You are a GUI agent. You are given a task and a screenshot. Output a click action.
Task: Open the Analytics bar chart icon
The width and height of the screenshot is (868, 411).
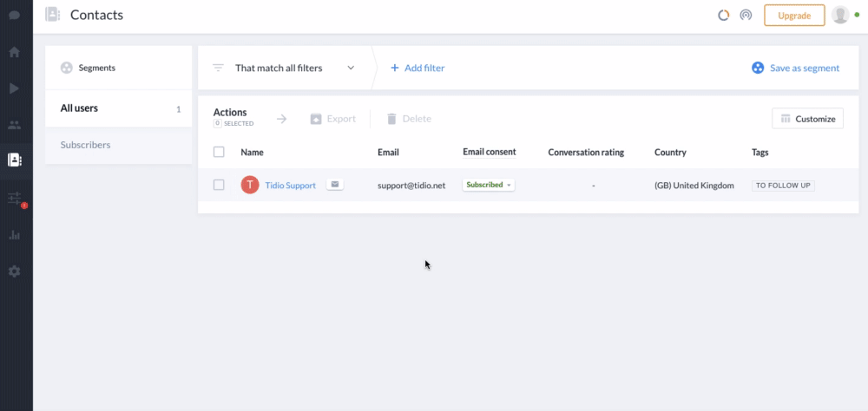(x=15, y=235)
